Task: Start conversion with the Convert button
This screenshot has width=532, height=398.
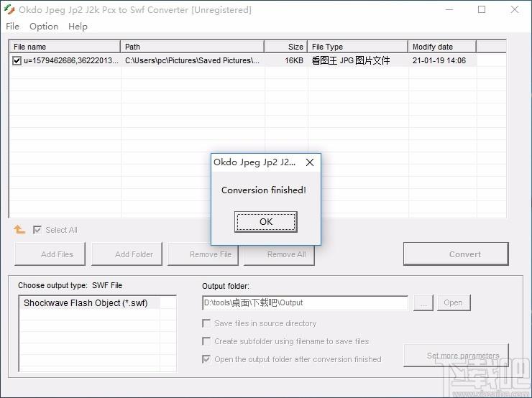Action: (456, 254)
